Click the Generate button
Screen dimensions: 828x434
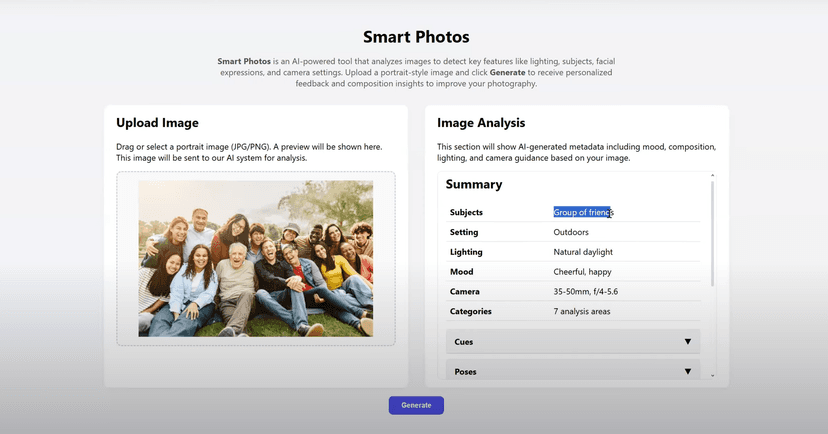(416, 405)
